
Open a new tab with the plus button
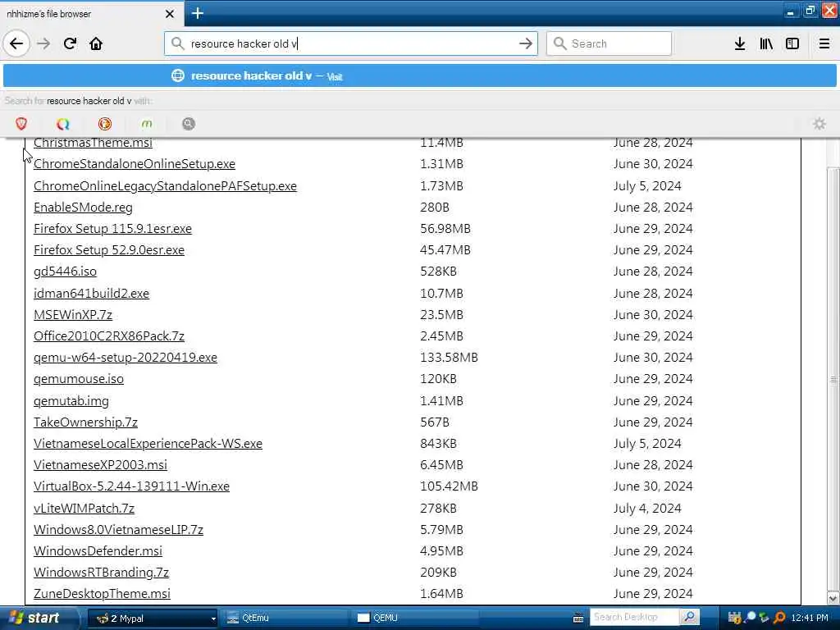[197, 13]
